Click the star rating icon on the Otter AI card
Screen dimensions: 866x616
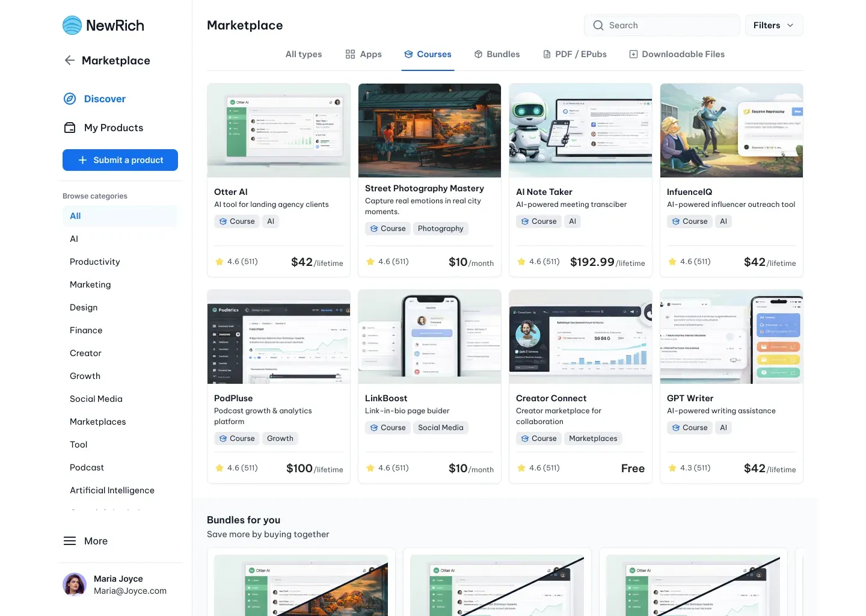click(220, 262)
